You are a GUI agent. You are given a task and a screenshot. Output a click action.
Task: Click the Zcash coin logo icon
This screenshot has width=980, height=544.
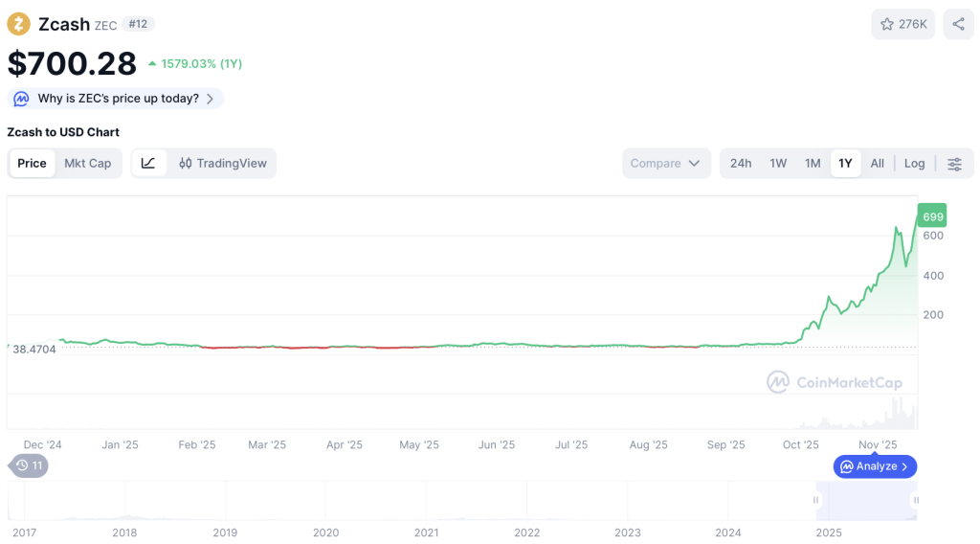(19, 24)
